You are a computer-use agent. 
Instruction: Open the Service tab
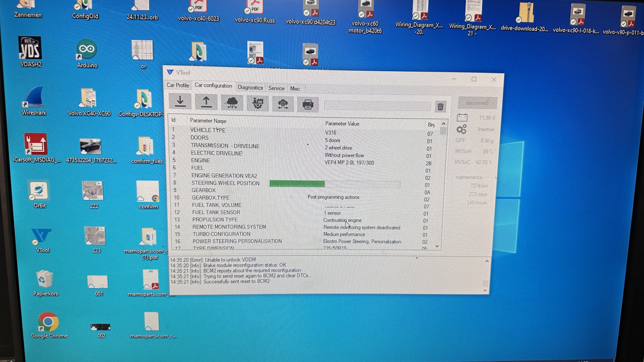tap(276, 88)
